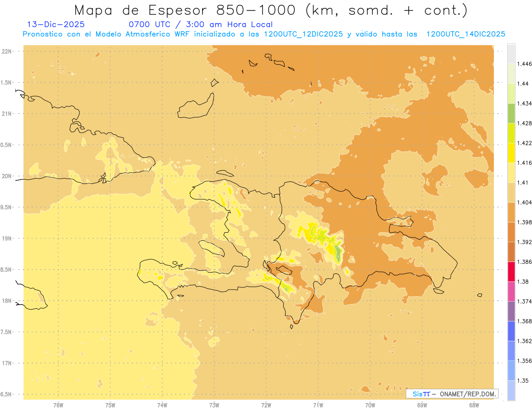Select the pale yellow swatch between 1.41 and 1.416
The image size is (532, 411).
point(511,172)
